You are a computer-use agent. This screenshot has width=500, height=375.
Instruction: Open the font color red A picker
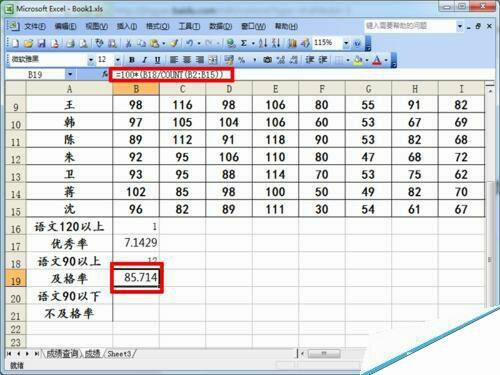pyautogui.click(x=377, y=60)
